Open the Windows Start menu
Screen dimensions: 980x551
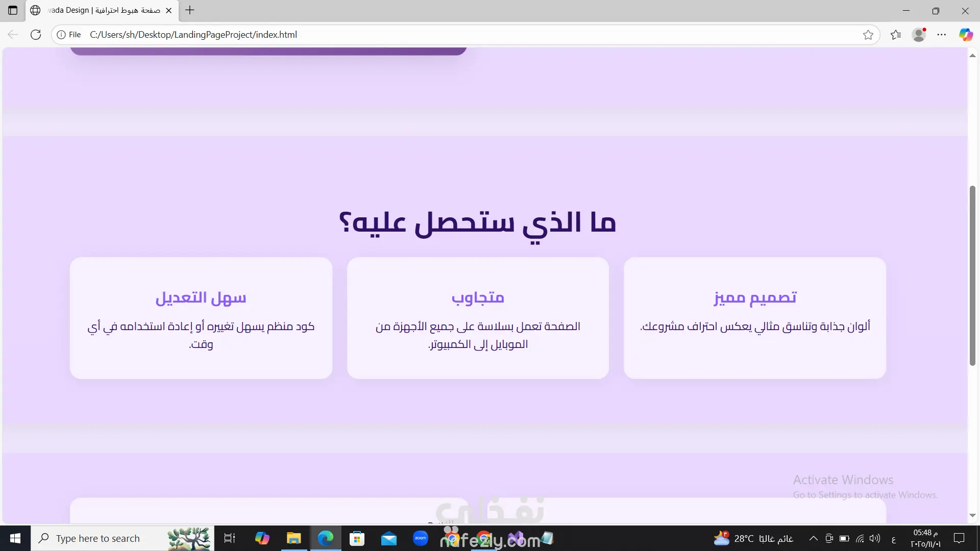coord(15,538)
